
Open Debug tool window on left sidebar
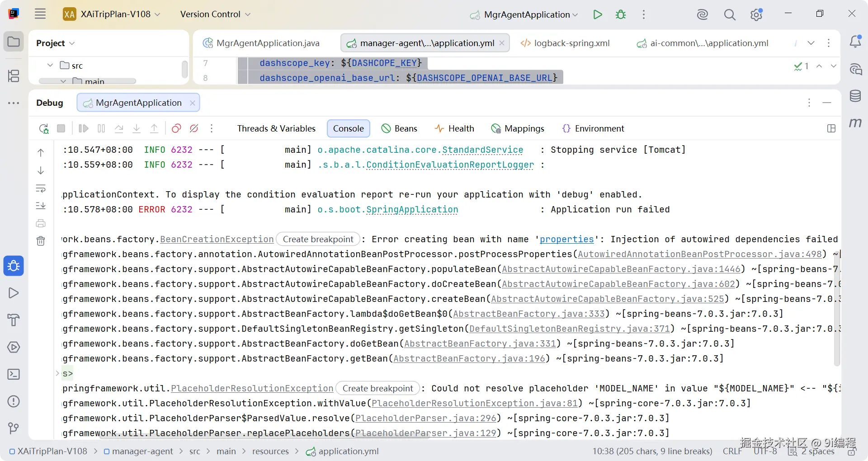(14, 266)
